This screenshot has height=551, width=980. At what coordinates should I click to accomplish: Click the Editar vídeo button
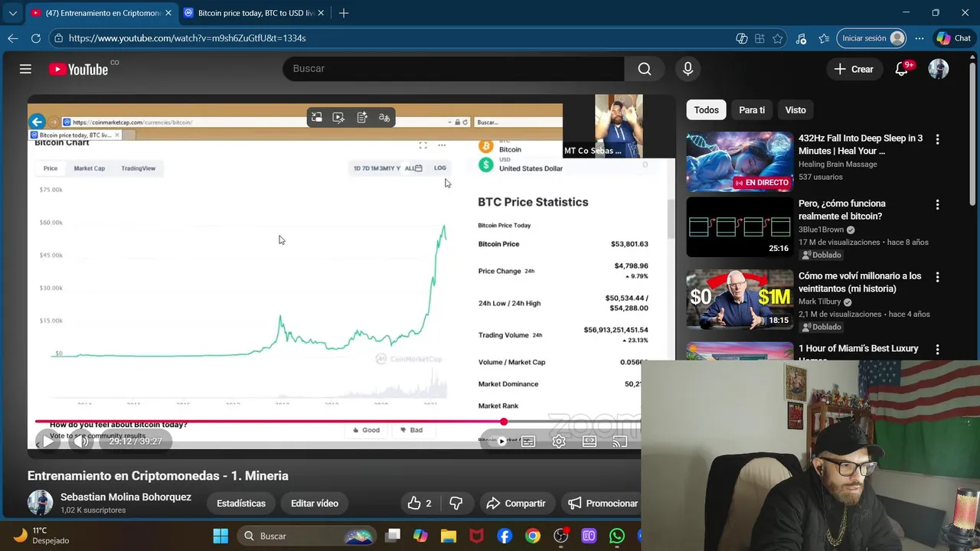315,503
